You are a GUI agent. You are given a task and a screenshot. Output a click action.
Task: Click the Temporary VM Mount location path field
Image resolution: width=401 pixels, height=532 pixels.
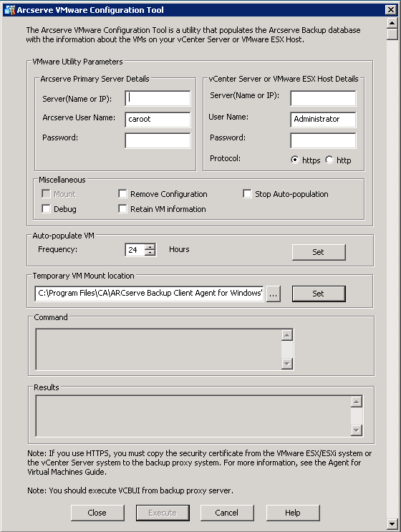point(149,293)
